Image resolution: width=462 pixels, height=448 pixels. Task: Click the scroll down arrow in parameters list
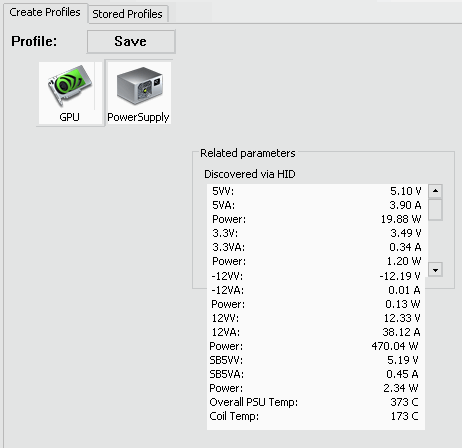(x=435, y=270)
